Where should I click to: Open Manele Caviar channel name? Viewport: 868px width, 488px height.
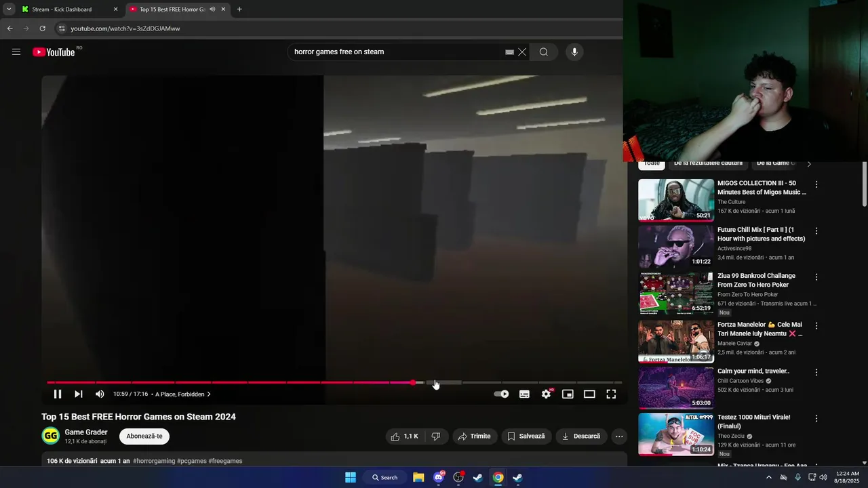[x=734, y=344]
